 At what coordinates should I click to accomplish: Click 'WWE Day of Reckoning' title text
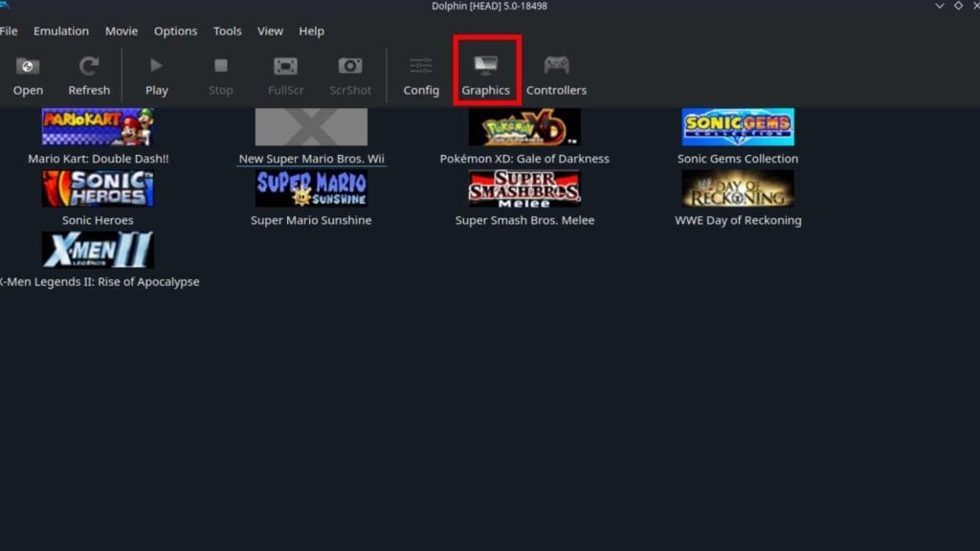tap(738, 220)
